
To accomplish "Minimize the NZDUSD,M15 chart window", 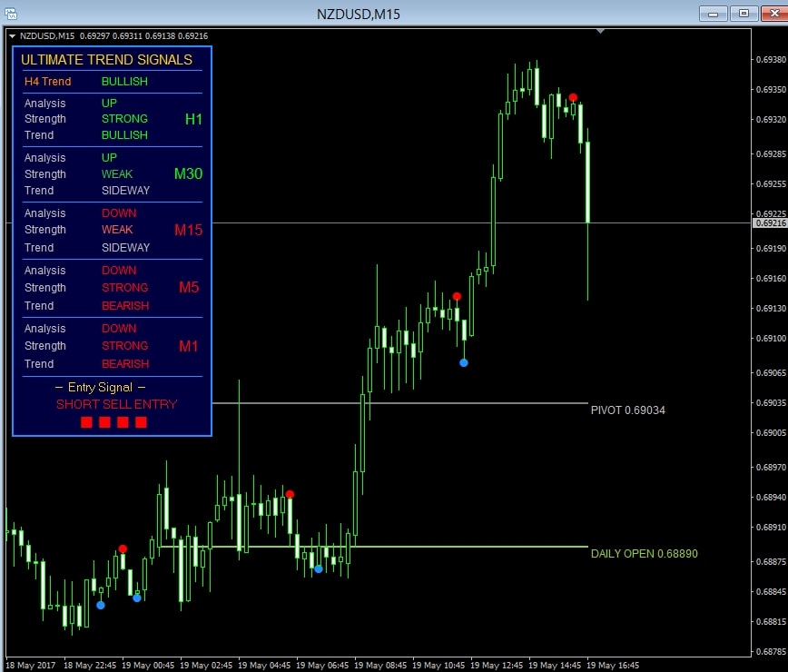I will pyautogui.click(x=714, y=14).
